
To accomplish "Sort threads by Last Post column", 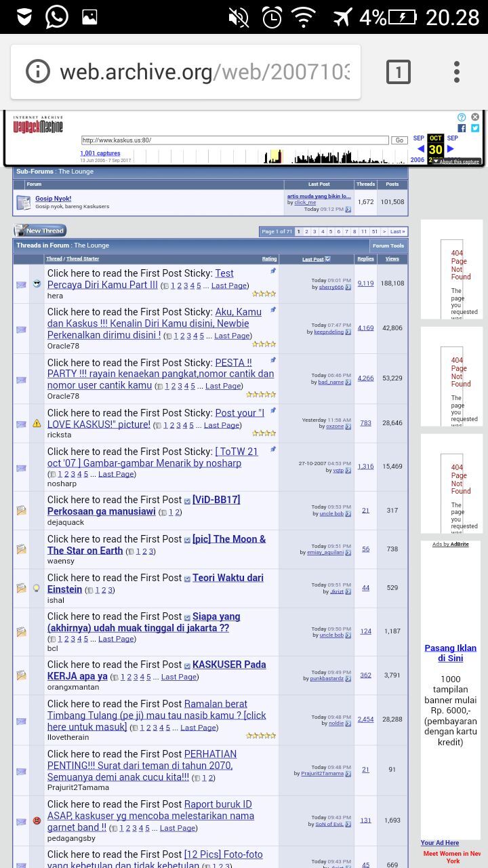I will [x=312, y=259].
